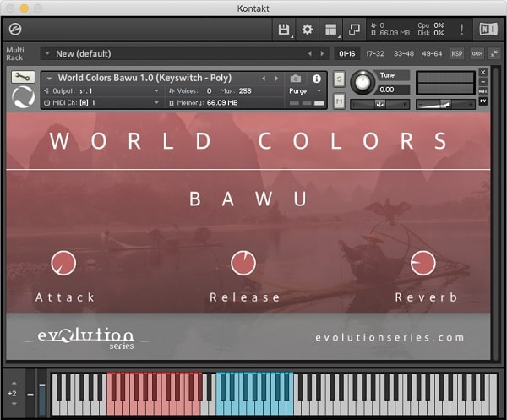This screenshot has width=507, height=420.
Task: Show instrument info with the i icon
Action: point(317,79)
